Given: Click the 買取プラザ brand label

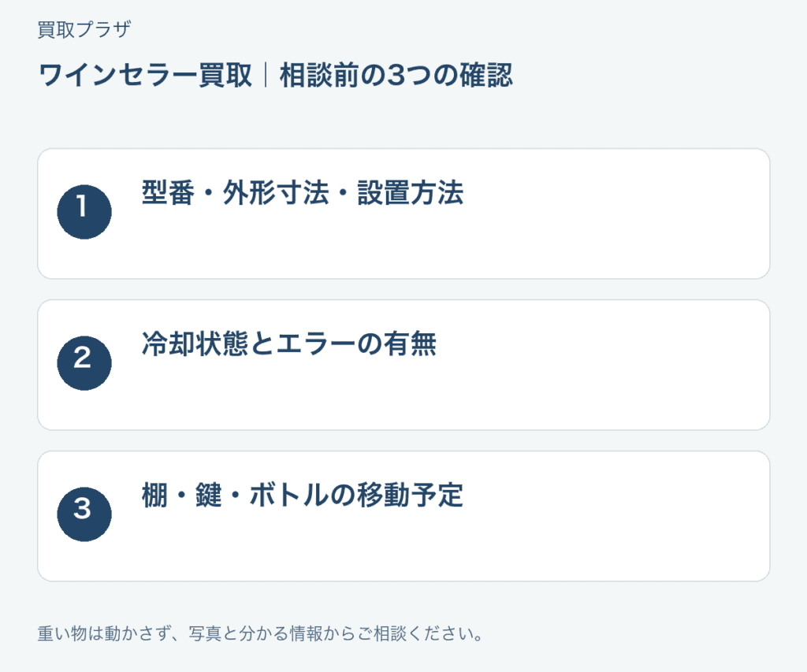Looking at the screenshot, I should 84,29.
